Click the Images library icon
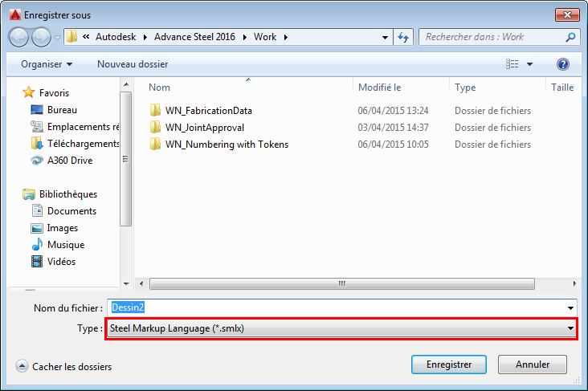The image size is (588, 391). 37,228
